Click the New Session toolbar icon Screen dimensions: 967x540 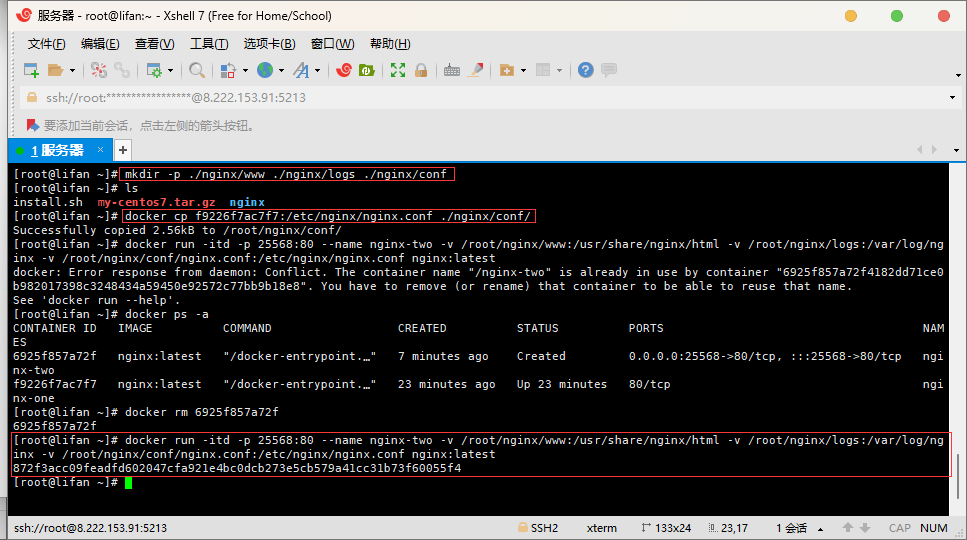[31, 70]
